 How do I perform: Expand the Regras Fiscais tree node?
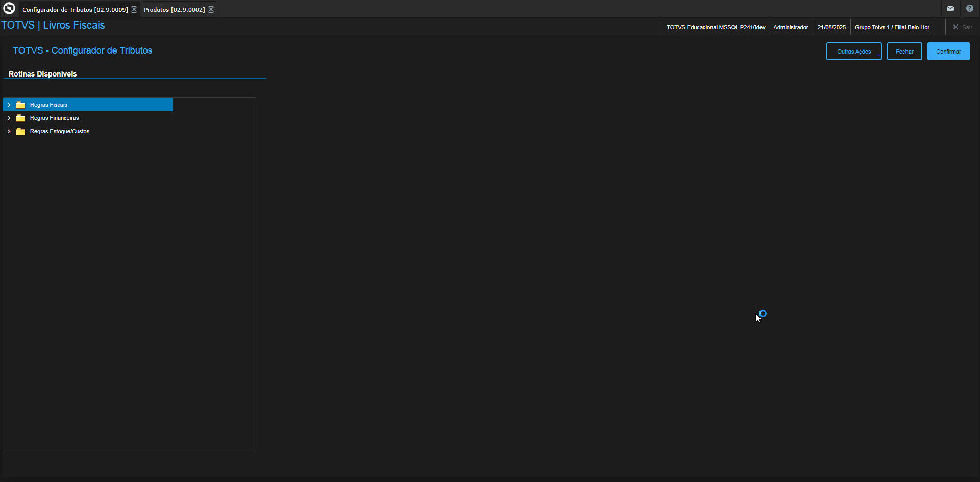9,105
